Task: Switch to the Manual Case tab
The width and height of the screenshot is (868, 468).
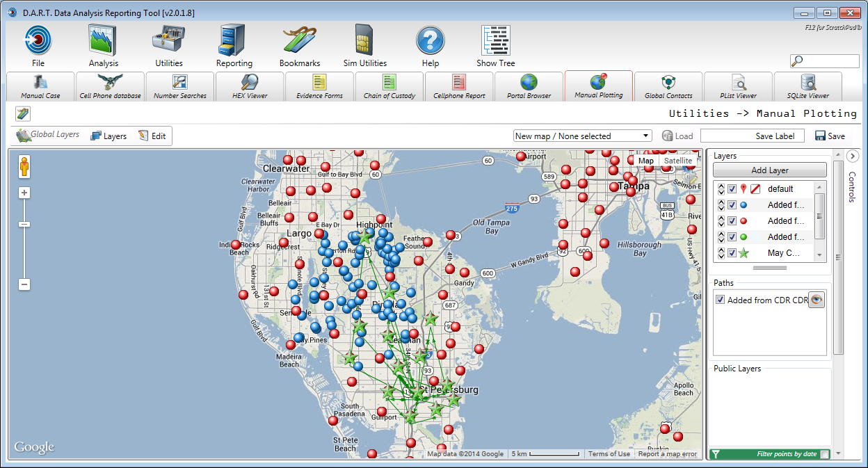Action: click(40, 87)
